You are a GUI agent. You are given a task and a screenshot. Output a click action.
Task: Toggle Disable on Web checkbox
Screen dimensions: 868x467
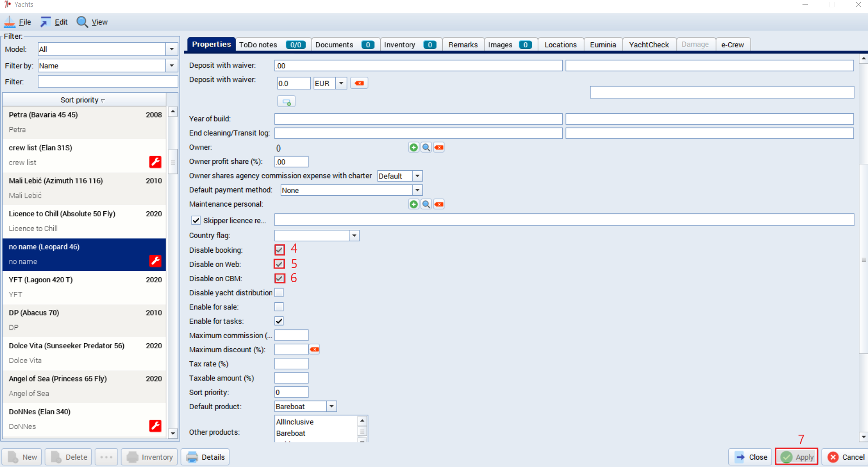coord(279,264)
